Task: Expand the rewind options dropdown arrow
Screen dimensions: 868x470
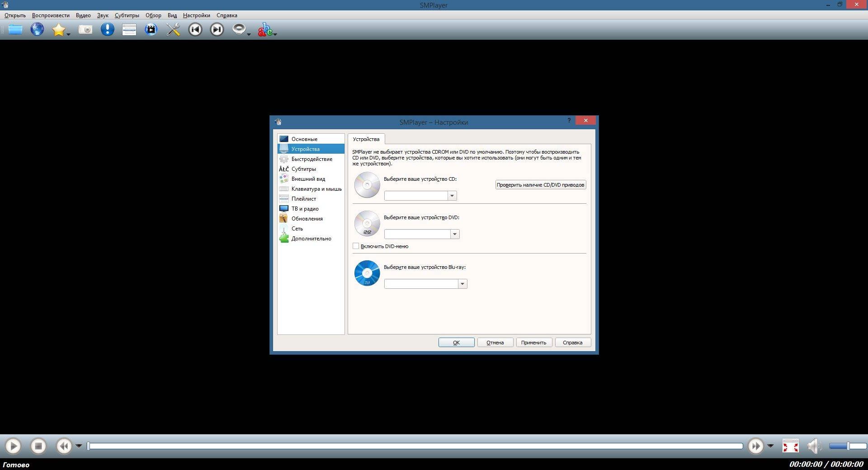Action: pyautogui.click(x=79, y=446)
